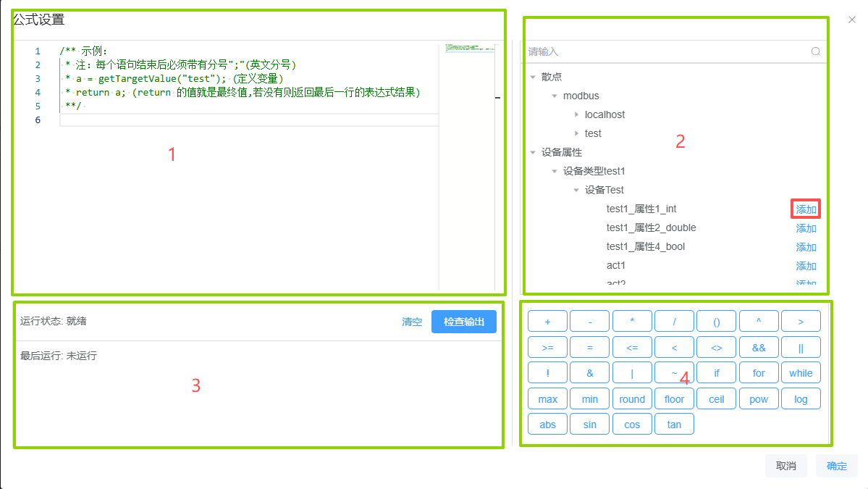Insert the multiply operator
This screenshot has width=868, height=489.
(x=631, y=321)
